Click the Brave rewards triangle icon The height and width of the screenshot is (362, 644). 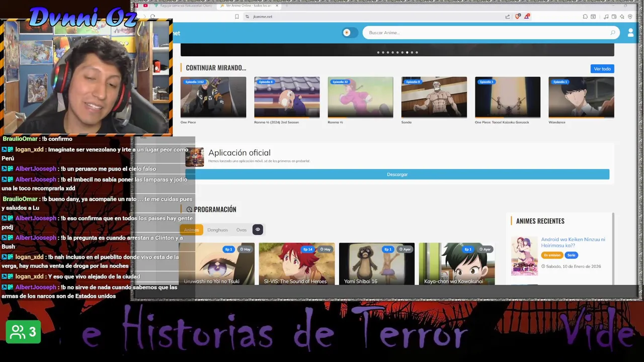pos(527,17)
